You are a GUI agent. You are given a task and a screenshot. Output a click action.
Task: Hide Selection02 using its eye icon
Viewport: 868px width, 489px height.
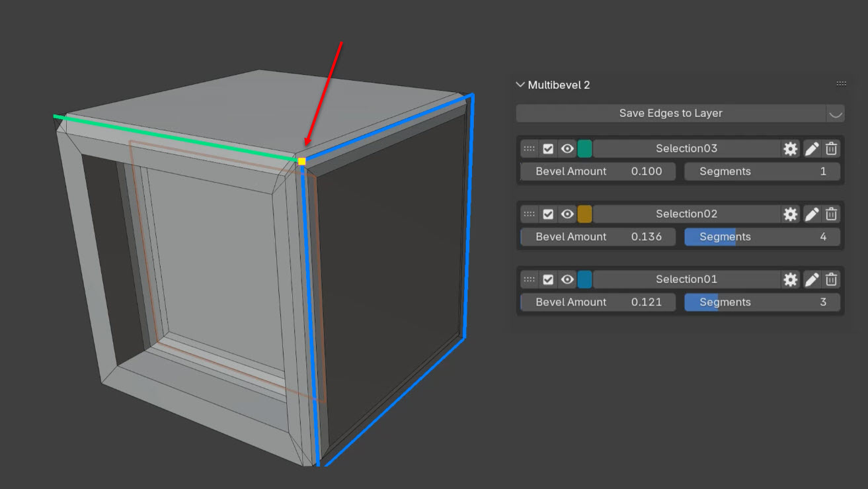point(567,214)
